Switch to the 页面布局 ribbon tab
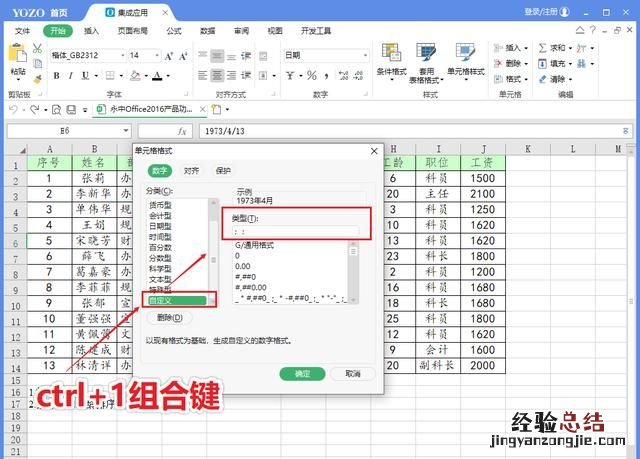Viewport: 640px width, 459px height. [133, 31]
